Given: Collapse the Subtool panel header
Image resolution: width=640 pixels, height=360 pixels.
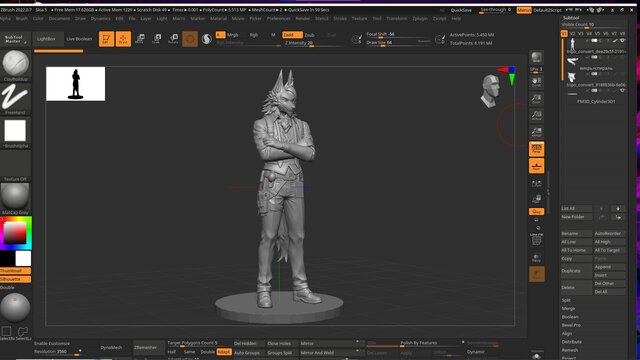Looking at the screenshot, I should tap(571, 18).
